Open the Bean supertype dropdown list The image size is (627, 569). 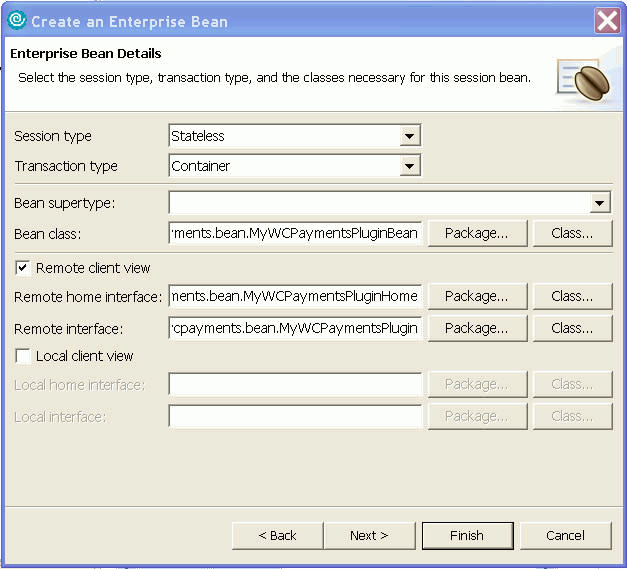click(x=600, y=204)
